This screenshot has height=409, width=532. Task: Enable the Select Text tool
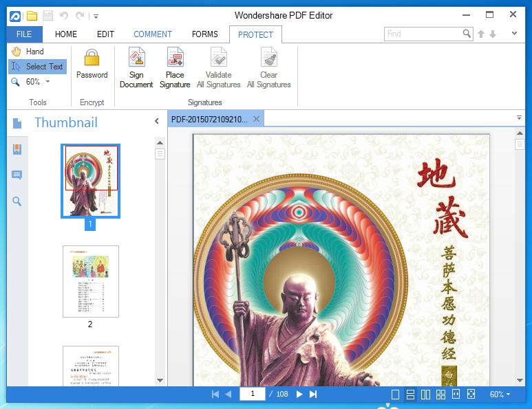38,67
